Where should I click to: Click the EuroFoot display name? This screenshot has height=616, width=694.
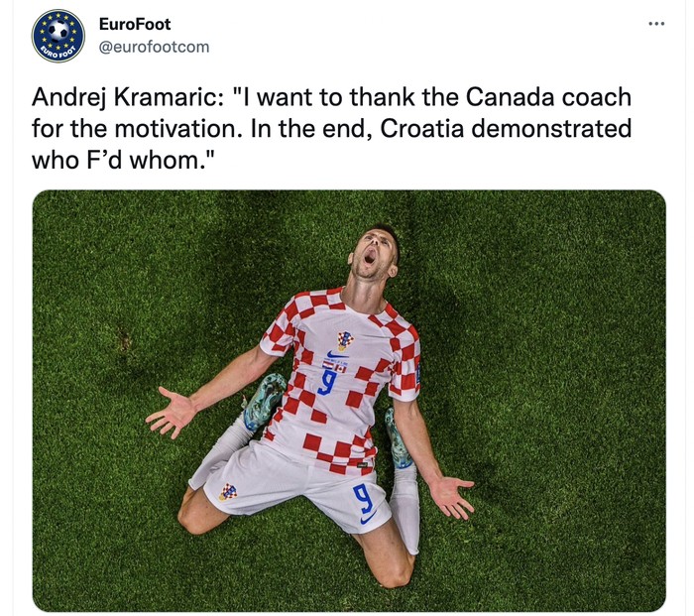135,25
